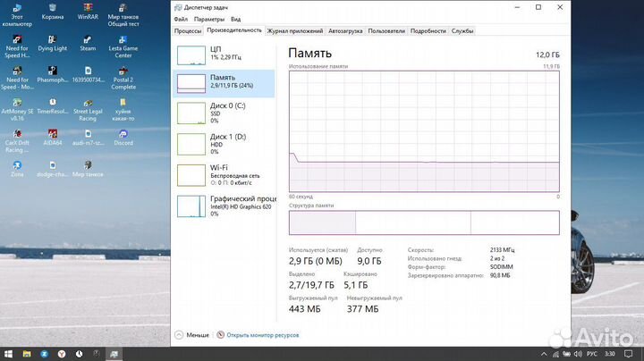
Task: Collapse details with the Меньше button
Action: [192, 335]
